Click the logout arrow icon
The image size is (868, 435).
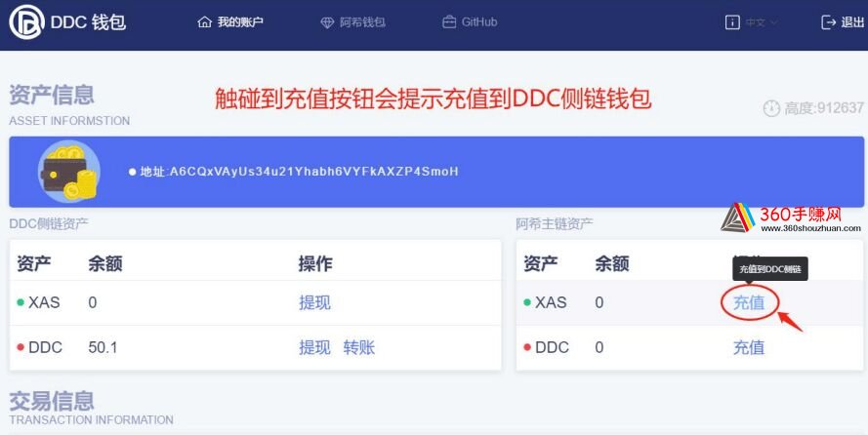pos(829,22)
